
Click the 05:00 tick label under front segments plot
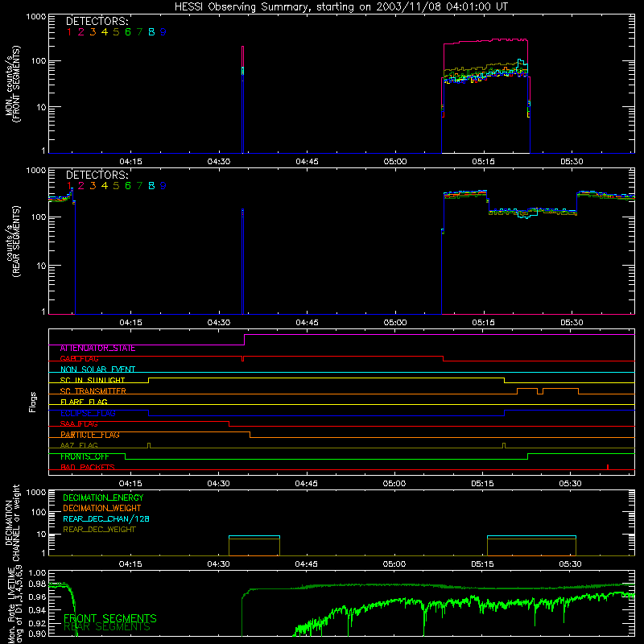click(x=395, y=162)
